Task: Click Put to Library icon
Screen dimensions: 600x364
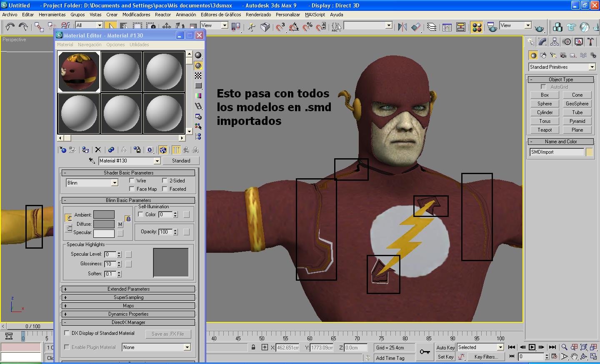Action: (x=137, y=150)
